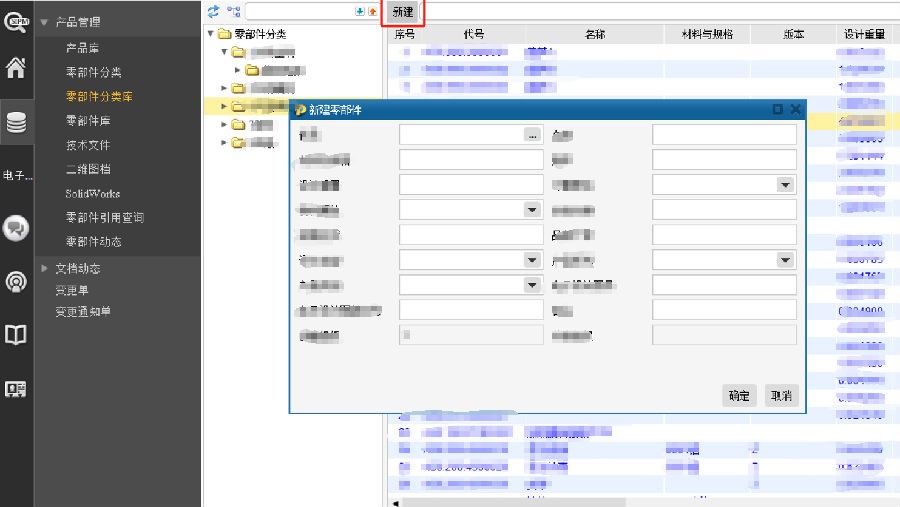
Task: Collapse the 产品管理 menu section
Action: click(45, 22)
